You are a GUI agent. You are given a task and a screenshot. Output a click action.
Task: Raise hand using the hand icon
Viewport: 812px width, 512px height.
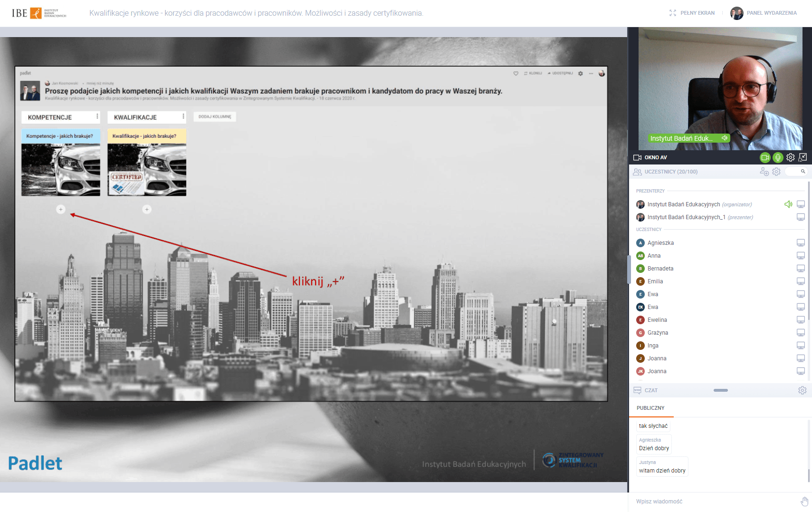(x=804, y=502)
